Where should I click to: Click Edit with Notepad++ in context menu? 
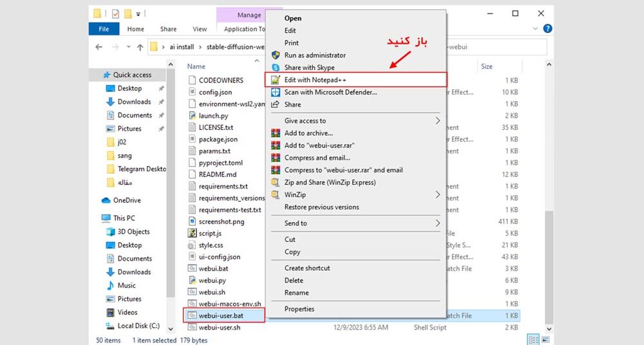(355, 80)
